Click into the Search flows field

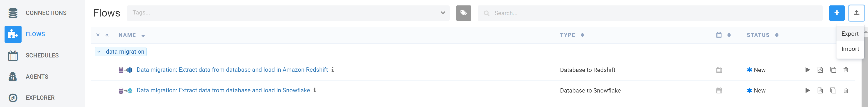(x=650, y=13)
